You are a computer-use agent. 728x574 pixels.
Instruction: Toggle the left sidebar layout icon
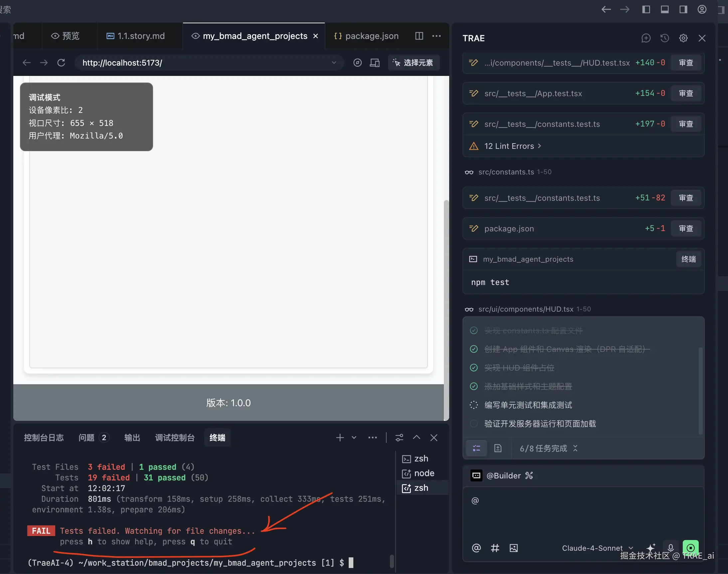646,9
